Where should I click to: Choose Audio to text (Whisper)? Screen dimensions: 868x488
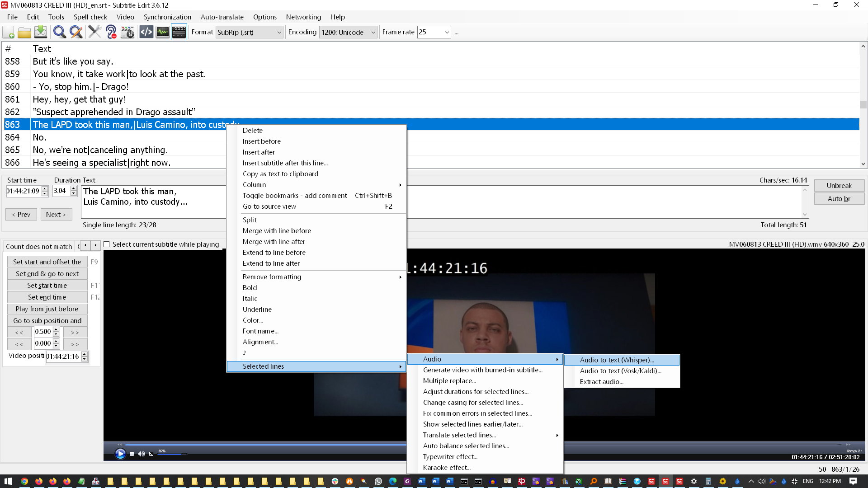click(x=617, y=360)
